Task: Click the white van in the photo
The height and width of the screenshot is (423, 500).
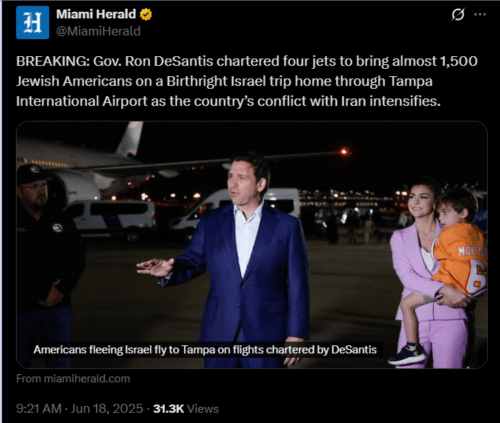Action: (110, 220)
